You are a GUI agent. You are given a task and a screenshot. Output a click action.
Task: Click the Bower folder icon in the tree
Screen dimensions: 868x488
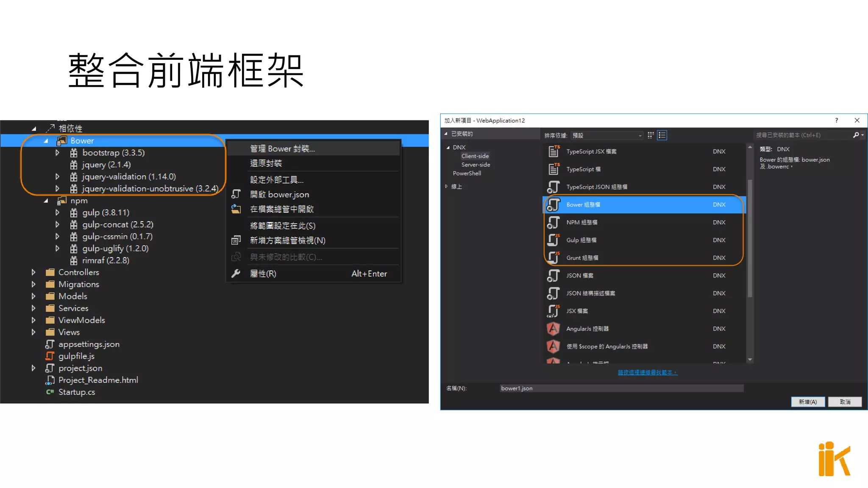(62, 141)
